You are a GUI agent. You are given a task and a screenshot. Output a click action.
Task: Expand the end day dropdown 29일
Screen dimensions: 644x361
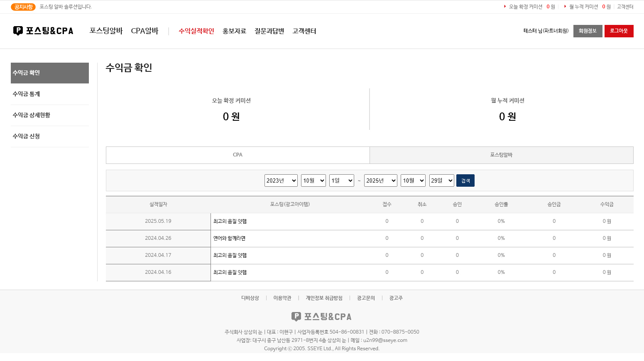click(441, 180)
